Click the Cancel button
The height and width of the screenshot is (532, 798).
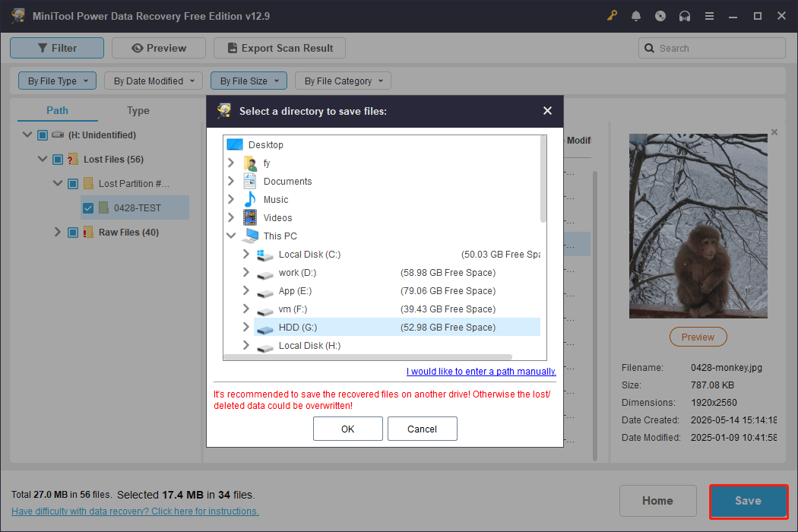422,429
